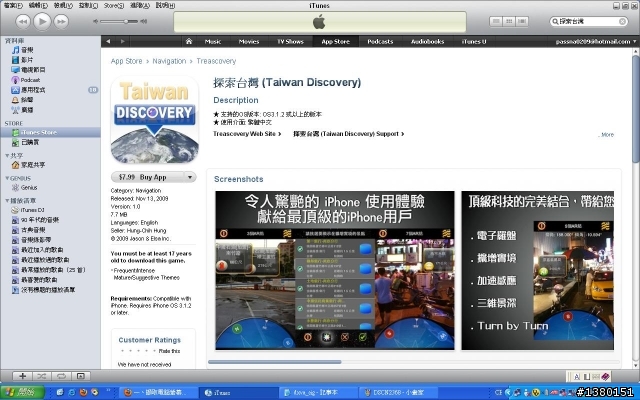
Task: Click Windows Start button
Action: (x=22, y=392)
